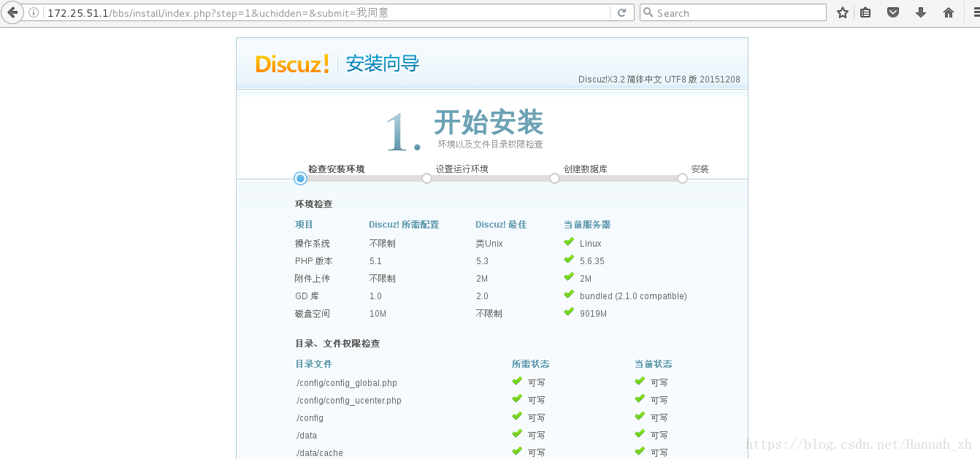Click ./config/config_global.php file name
Image resolution: width=980 pixels, height=459 pixels.
[x=346, y=383]
